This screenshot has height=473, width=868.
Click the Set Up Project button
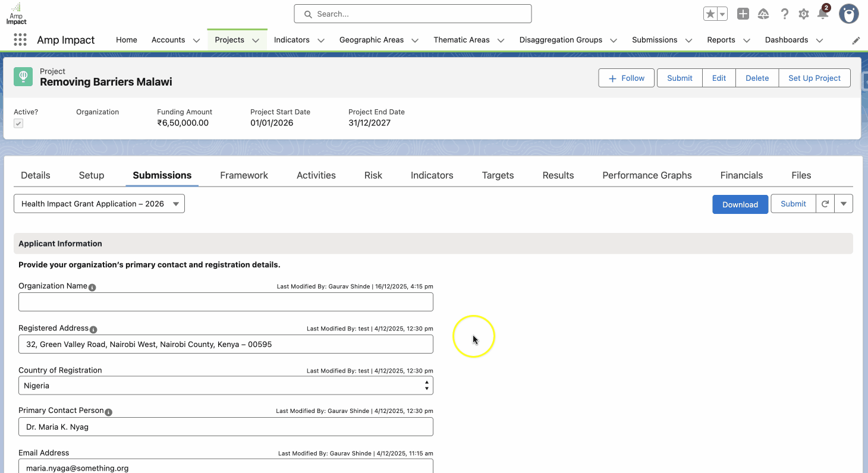[814, 78]
